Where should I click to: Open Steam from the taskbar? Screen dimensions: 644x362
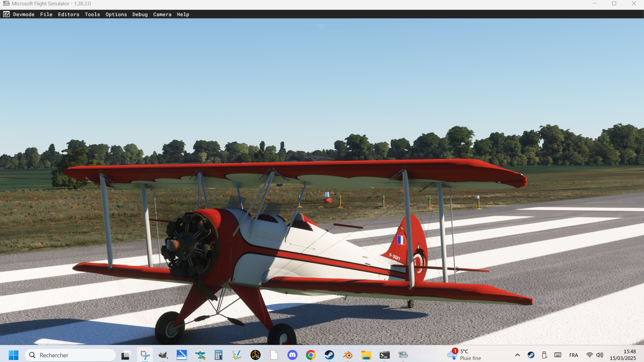click(329, 355)
